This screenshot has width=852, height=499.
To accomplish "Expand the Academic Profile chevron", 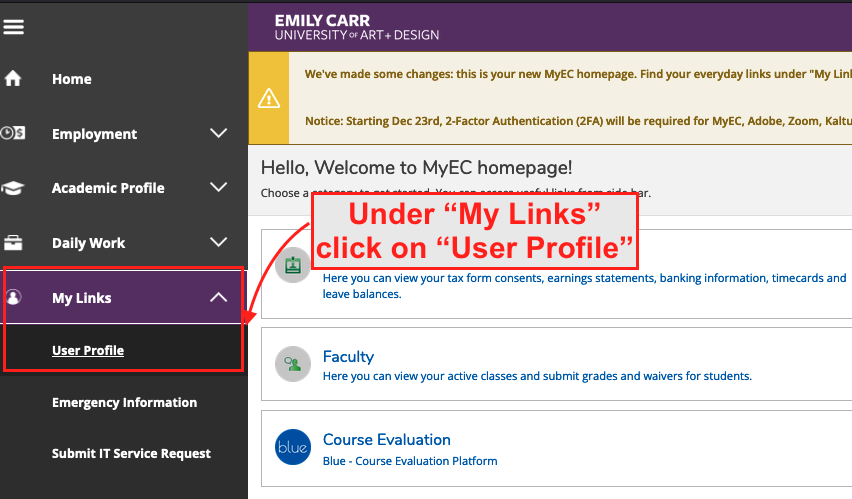I will [218, 188].
